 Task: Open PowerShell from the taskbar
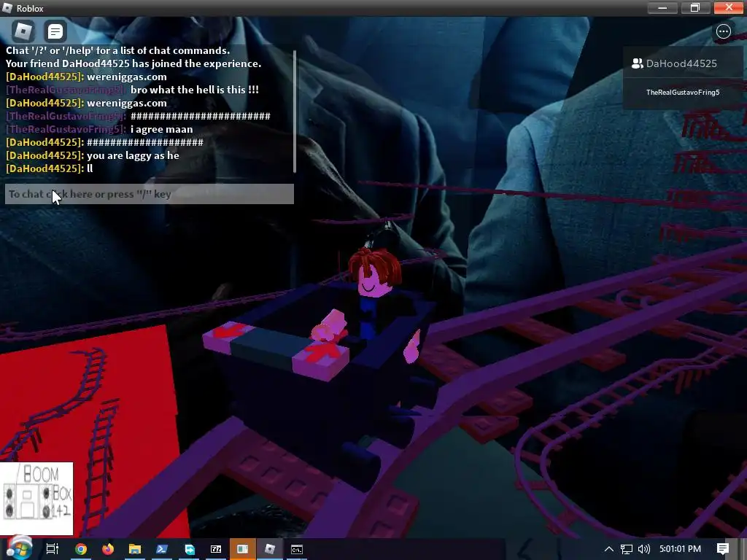pos(162,549)
